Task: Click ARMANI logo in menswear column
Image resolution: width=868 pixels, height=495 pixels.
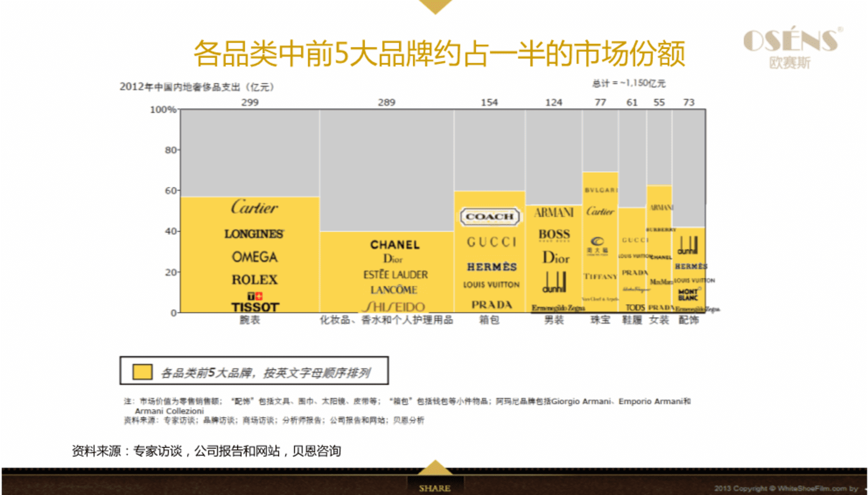Action: tap(554, 212)
